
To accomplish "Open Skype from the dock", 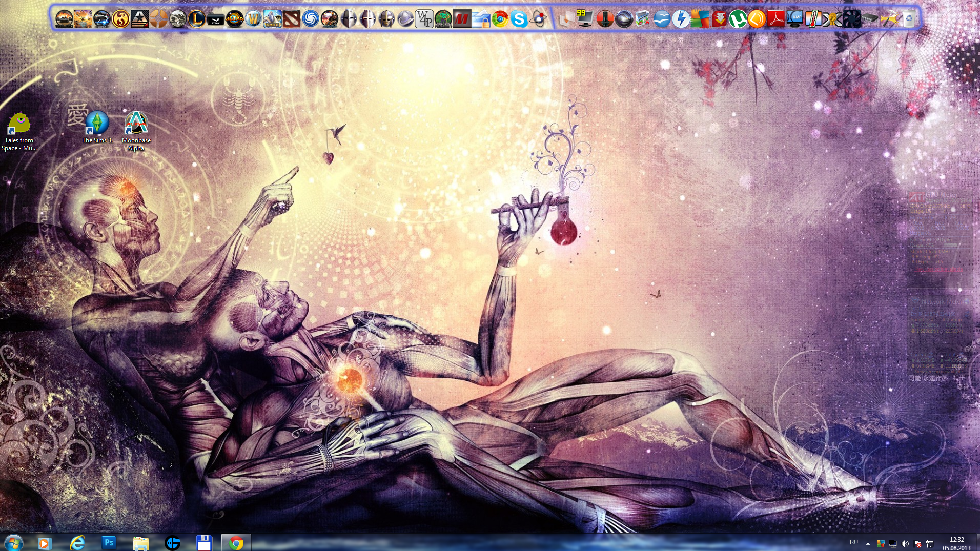I will coord(519,19).
